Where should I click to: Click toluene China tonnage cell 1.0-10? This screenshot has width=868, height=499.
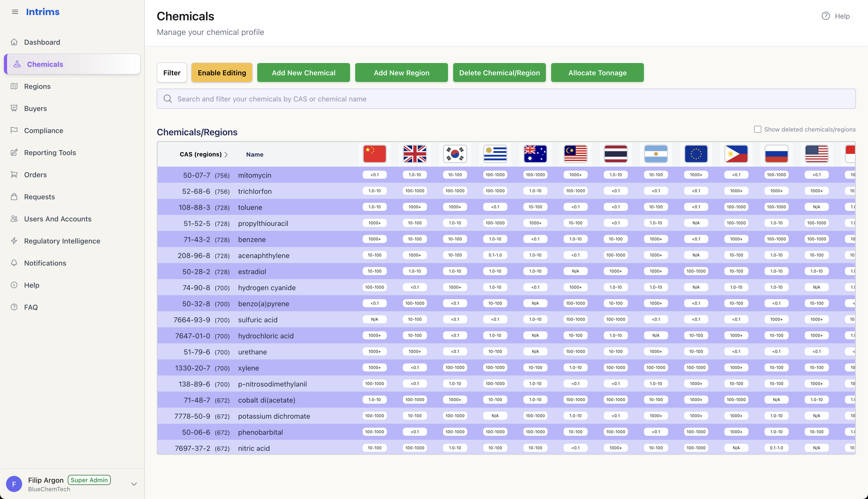pos(374,207)
